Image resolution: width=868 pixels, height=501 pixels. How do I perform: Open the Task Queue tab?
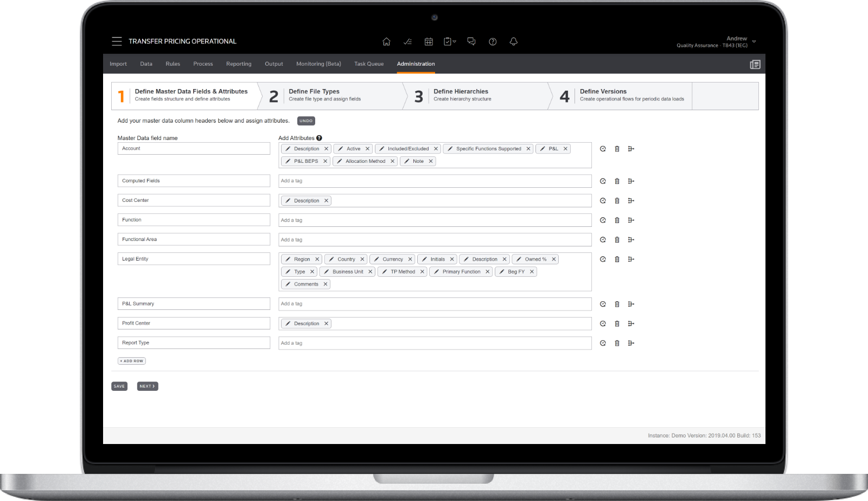(369, 64)
